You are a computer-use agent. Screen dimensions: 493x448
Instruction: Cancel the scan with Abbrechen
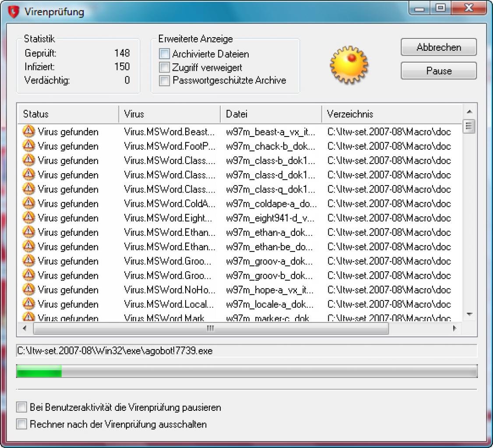click(x=439, y=47)
